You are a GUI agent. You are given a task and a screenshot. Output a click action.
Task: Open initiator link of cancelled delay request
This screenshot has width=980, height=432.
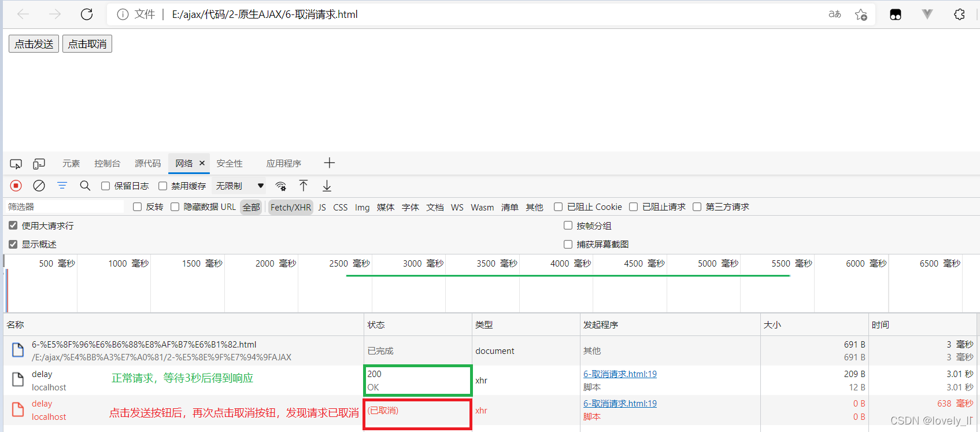(x=620, y=404)
